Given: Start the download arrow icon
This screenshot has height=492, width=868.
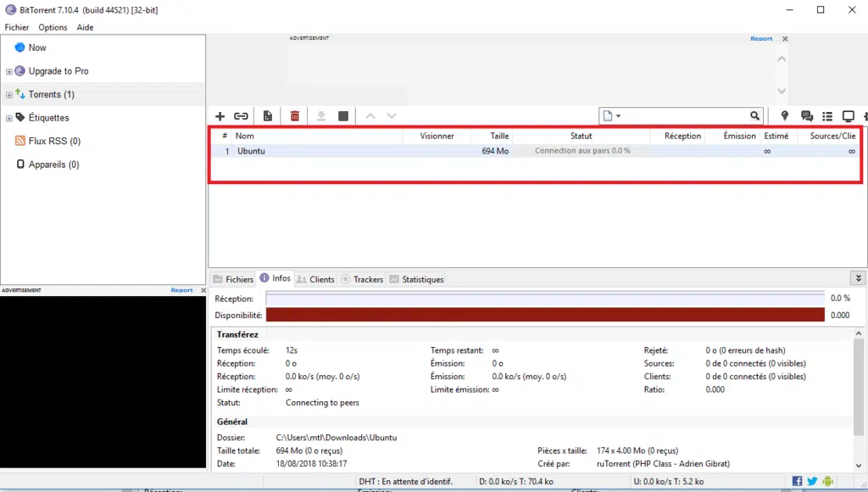Looking at the screenshot, I should click(321, 116).
